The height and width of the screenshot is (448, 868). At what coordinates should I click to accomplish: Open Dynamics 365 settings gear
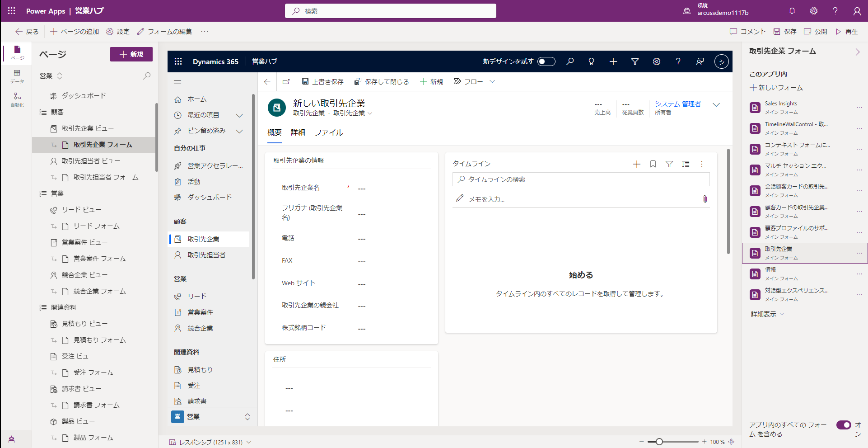657,61
